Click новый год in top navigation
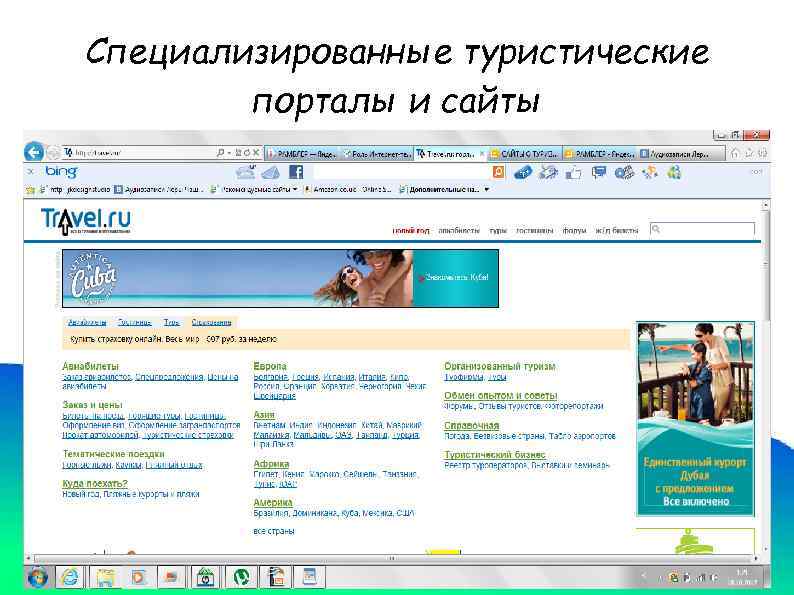 411,230
